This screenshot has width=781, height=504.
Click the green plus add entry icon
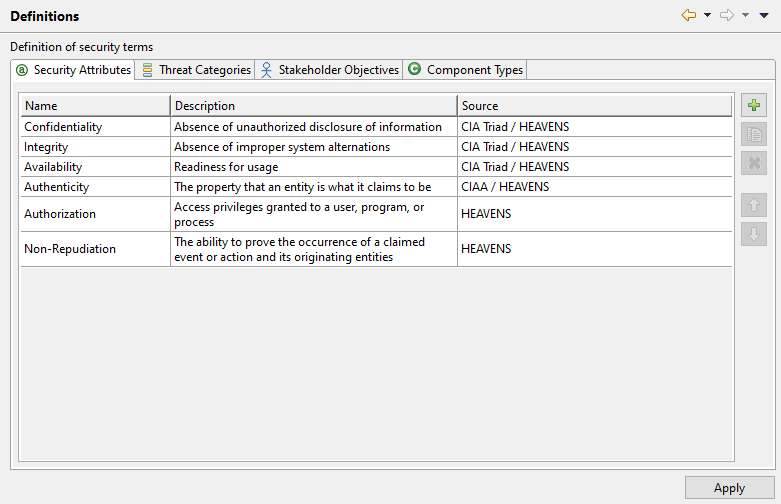tap(755, 105)
